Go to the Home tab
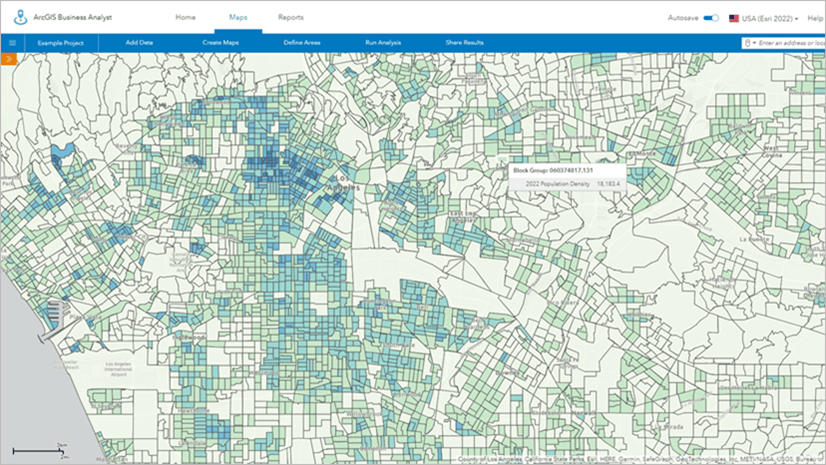This screenshot has width=826, height=465. click(185, 17)
